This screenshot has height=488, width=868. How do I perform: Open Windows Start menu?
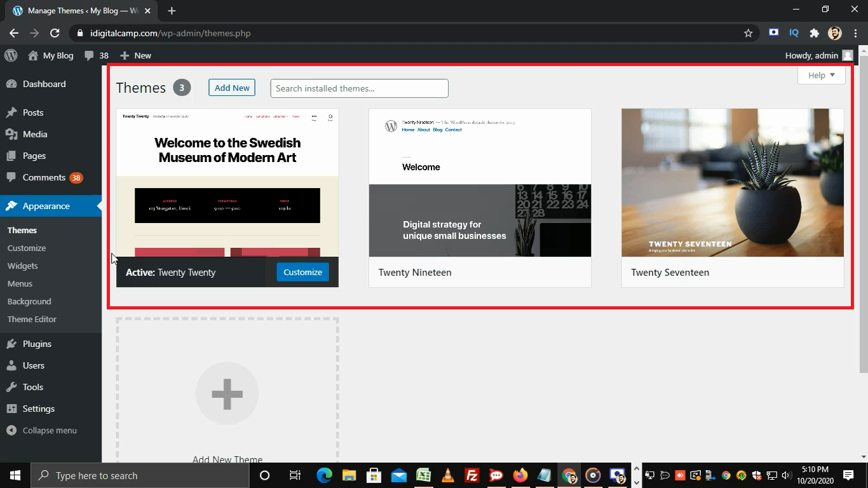click(15, 475)
